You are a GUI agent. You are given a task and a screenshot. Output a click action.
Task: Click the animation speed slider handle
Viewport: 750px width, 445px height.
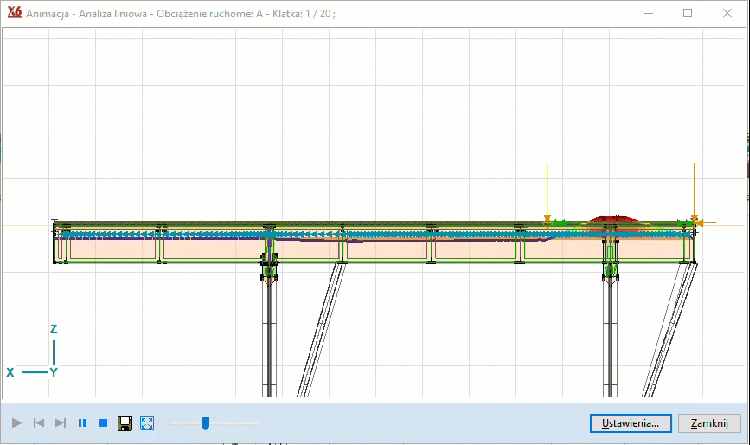[x=205, y=423]
